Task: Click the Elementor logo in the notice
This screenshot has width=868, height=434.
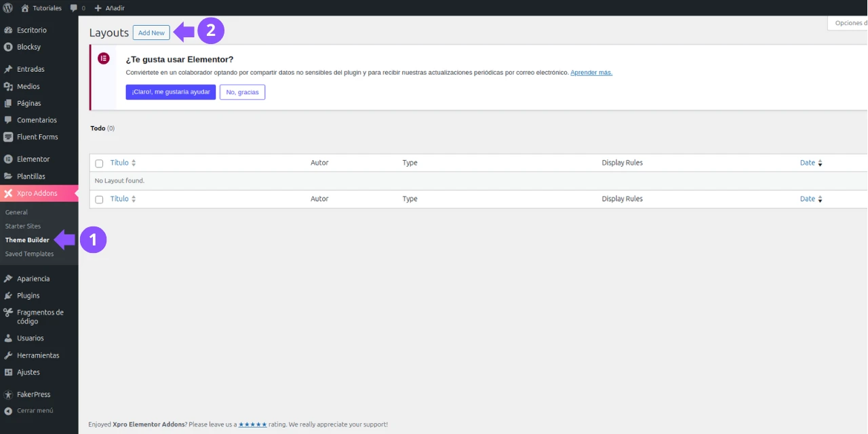Action: 104,58
